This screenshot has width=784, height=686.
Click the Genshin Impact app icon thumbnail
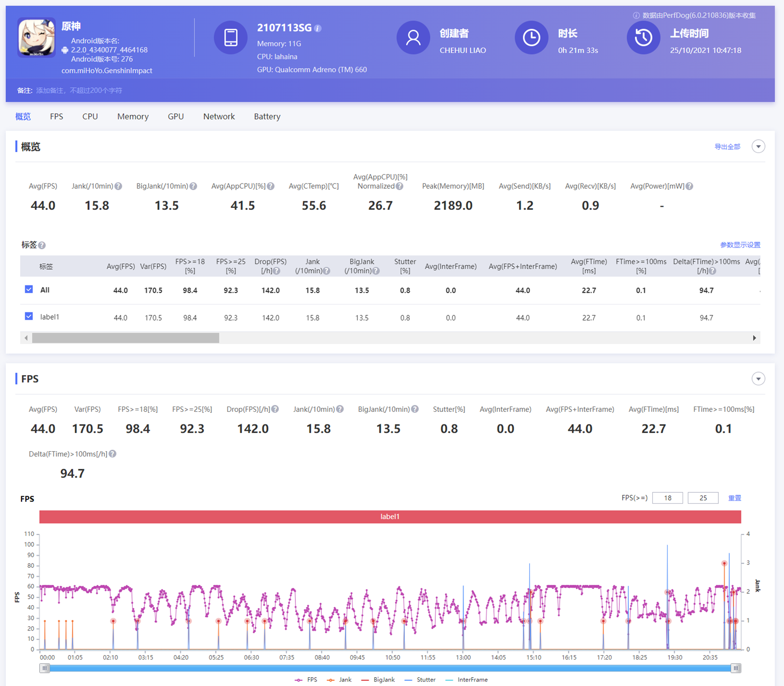pos(37,38)
